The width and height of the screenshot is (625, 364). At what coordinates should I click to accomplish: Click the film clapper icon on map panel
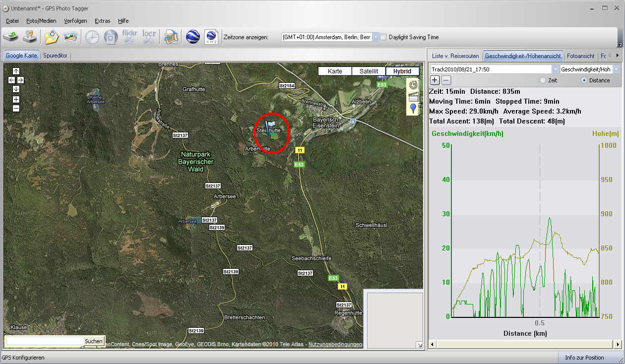tap(413, 97)
